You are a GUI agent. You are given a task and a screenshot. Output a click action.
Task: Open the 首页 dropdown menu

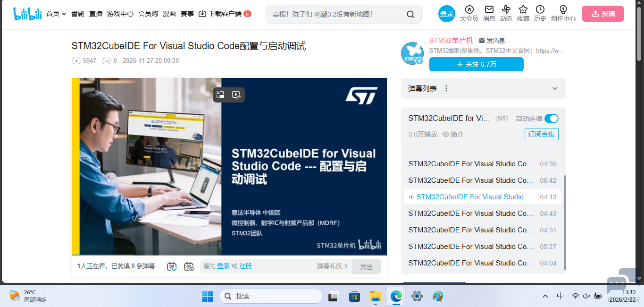[x=56, y=14]
